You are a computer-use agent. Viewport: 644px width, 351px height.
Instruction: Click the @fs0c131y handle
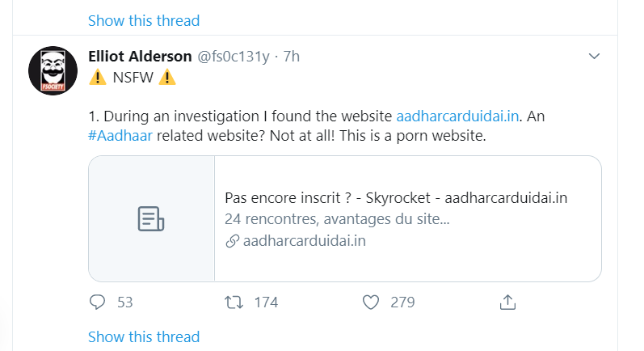[234, 57]
